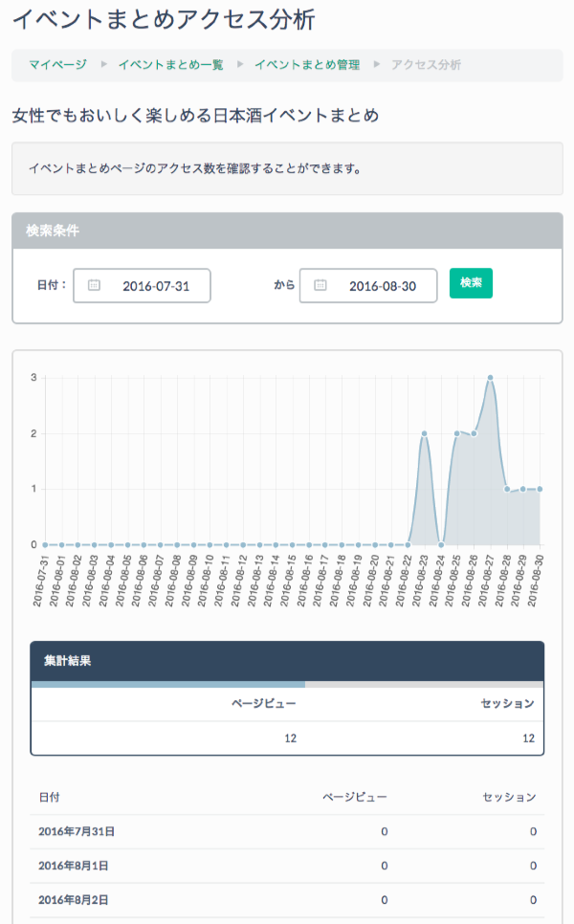Viewport: 574px width, 924px height.
Task: Click chart data point on 2016-08-23
Action: pyautogui.click(x=424, y=433)
